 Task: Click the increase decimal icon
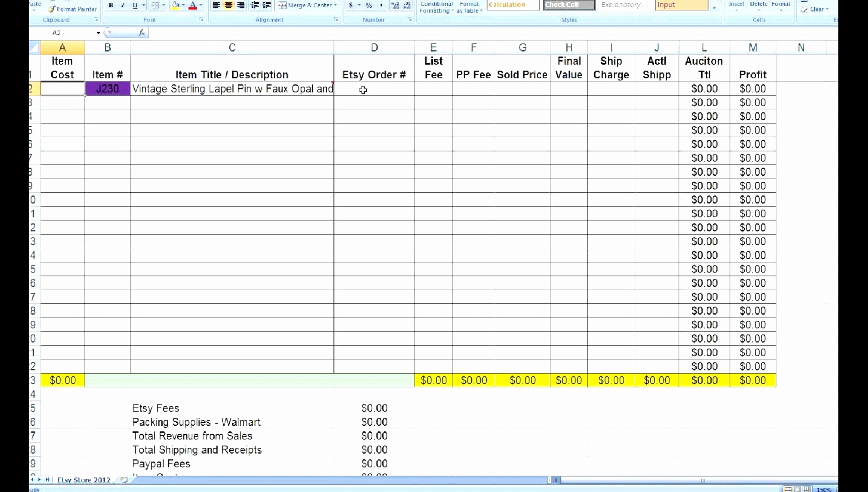[396, 5]
